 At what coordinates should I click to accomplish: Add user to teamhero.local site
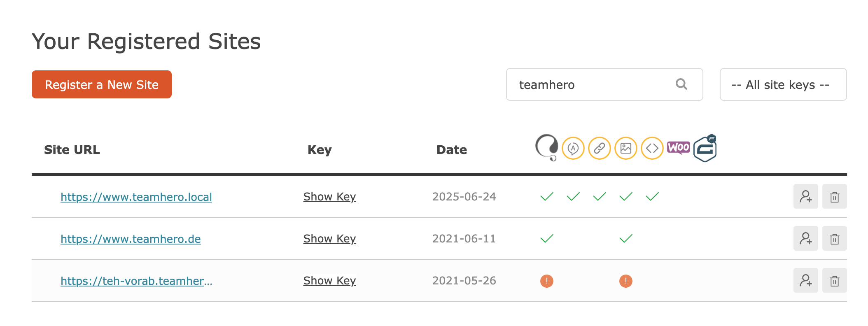tap(806, 196)
